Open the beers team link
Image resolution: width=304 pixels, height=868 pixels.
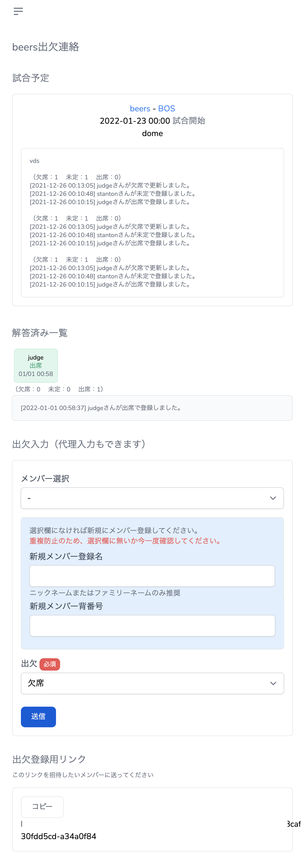(x=140, y=109)
